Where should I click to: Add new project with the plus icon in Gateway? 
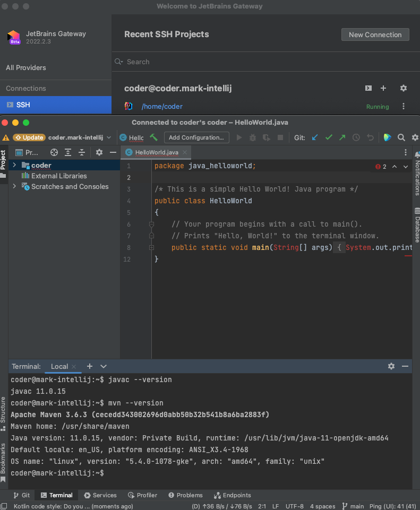point(383,88)
